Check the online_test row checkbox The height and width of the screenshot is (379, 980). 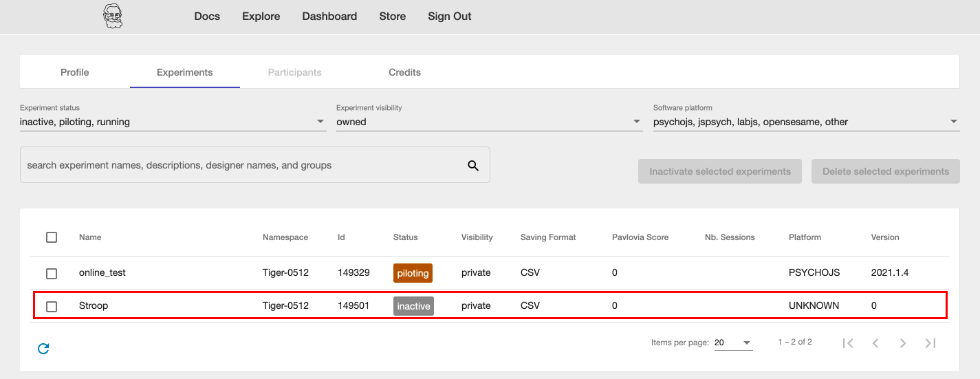tap(52, 273)
